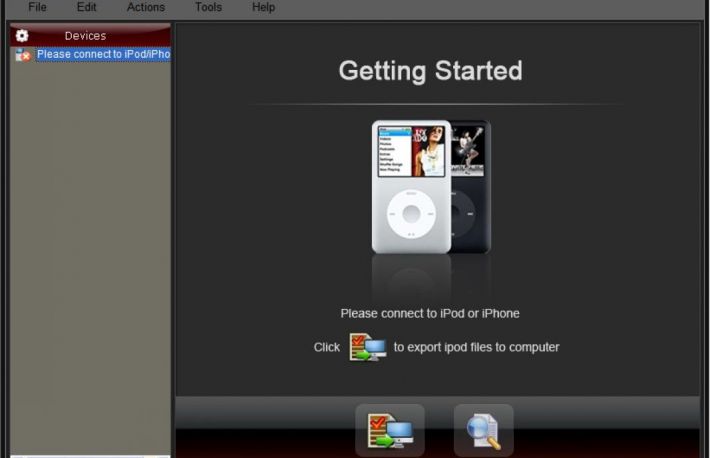Open the Edit menu

coord(86,7)
